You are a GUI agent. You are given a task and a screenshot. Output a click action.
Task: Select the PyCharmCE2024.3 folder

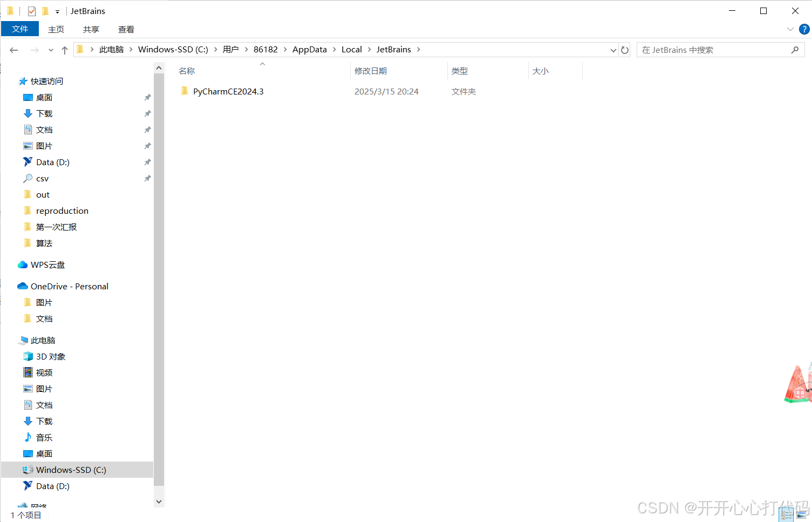pyautogui.click(x=228, y=92)
